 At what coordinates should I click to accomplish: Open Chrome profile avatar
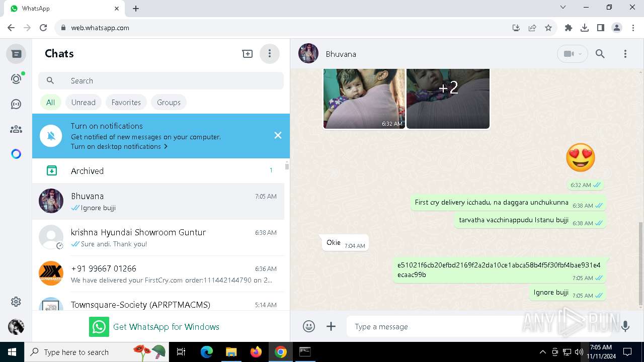[x=617, y=28]
